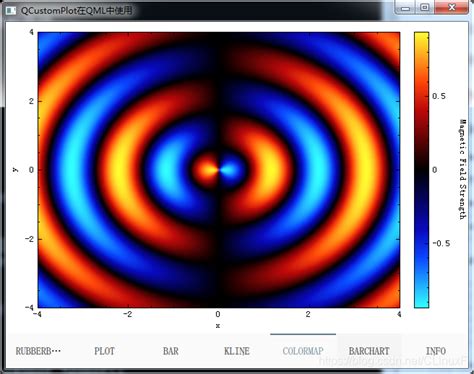
Task: Click the 0 tick on color scale
Action: (434, 170)
